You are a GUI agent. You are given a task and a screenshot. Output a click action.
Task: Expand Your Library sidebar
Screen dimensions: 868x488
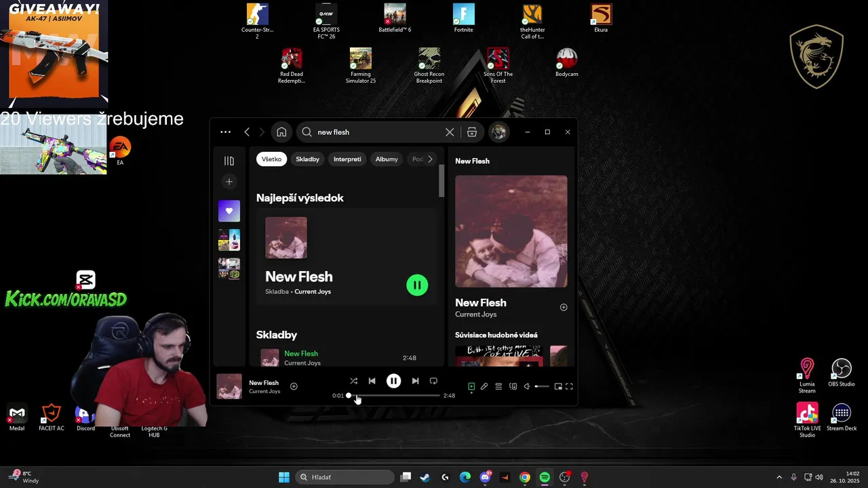(x=229, y=161)
